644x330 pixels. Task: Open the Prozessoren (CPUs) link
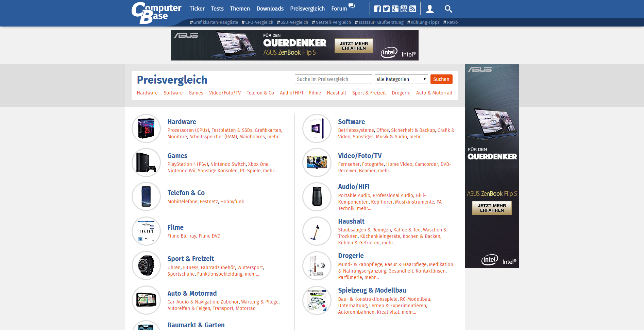tap(188, 130)
